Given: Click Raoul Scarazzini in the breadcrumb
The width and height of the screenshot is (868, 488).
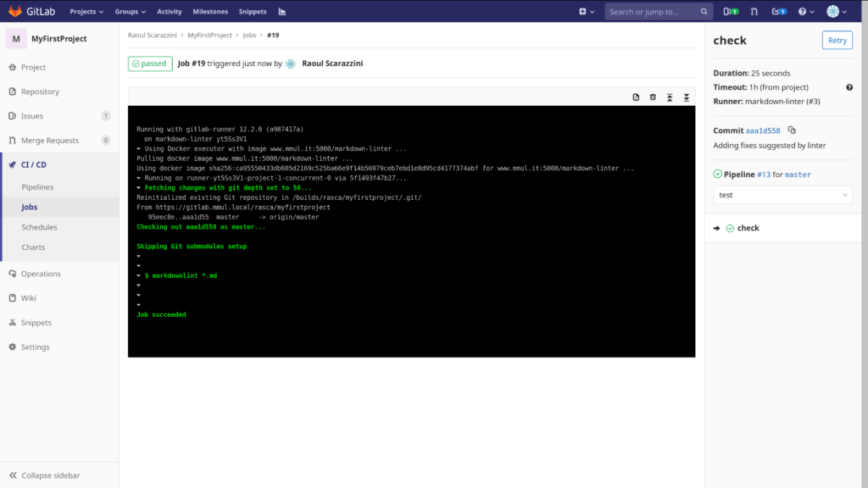Looking at the screenshot, I should point(153,35).
